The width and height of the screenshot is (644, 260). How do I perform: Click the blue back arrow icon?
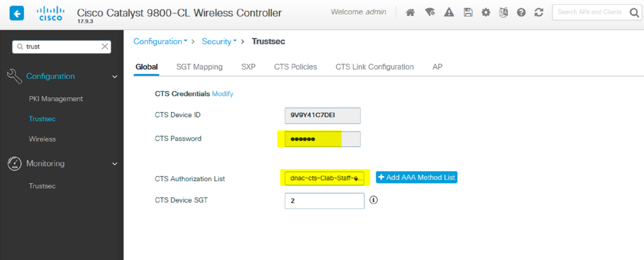click(17, 14)
